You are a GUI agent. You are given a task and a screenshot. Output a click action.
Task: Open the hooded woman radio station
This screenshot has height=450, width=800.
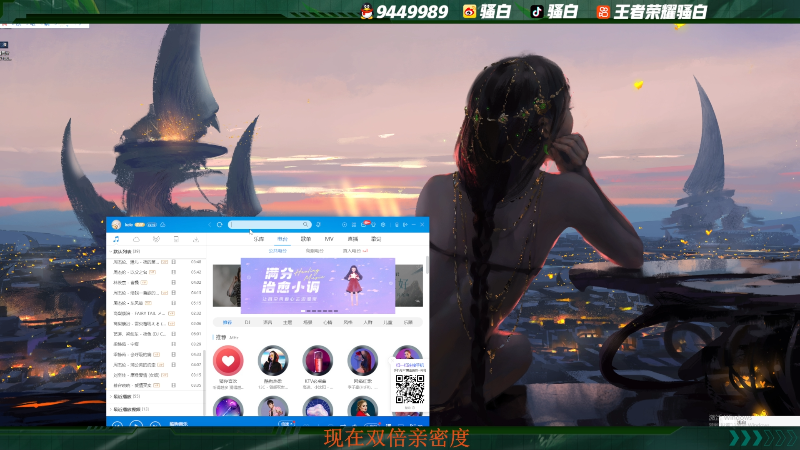click(273, 361)
